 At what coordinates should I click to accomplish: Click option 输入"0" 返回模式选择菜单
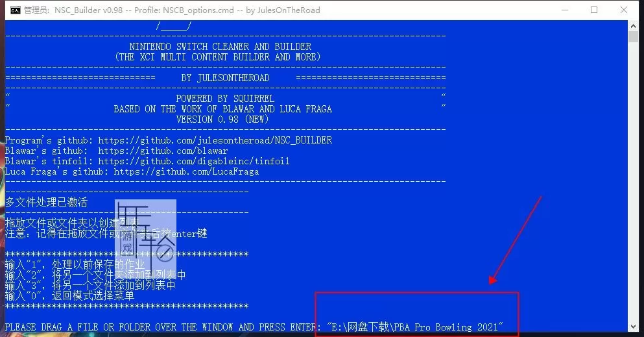[x=69, y=295]
